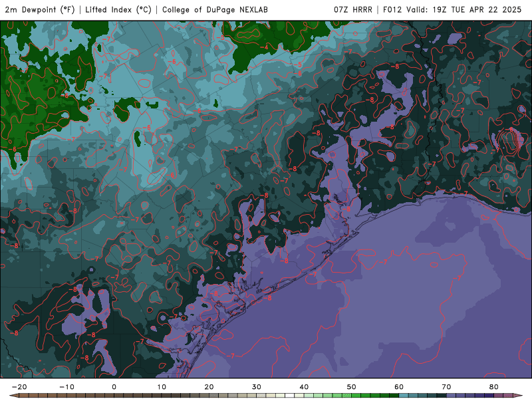Click the 80 label on the color scale
Image resolution: width=532 pixels, height=399 pixels.
[493, 387]
